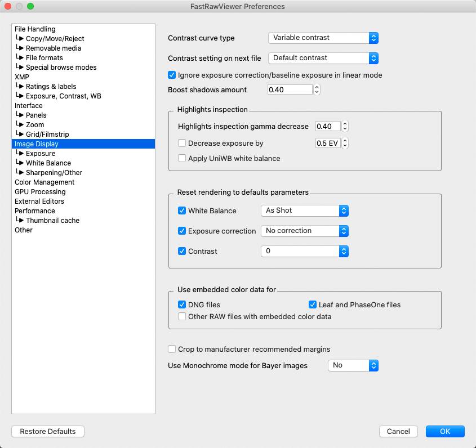This screenshot has width=476, height=448.
Task: Uncheck Leaf and PhaseOne files option
Action: (x=313, y=304)
